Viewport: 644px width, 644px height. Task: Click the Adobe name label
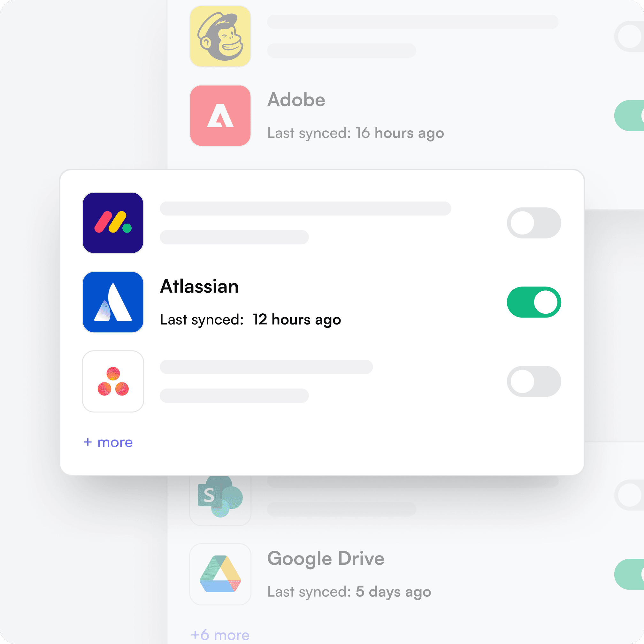[x=296, y=100]
